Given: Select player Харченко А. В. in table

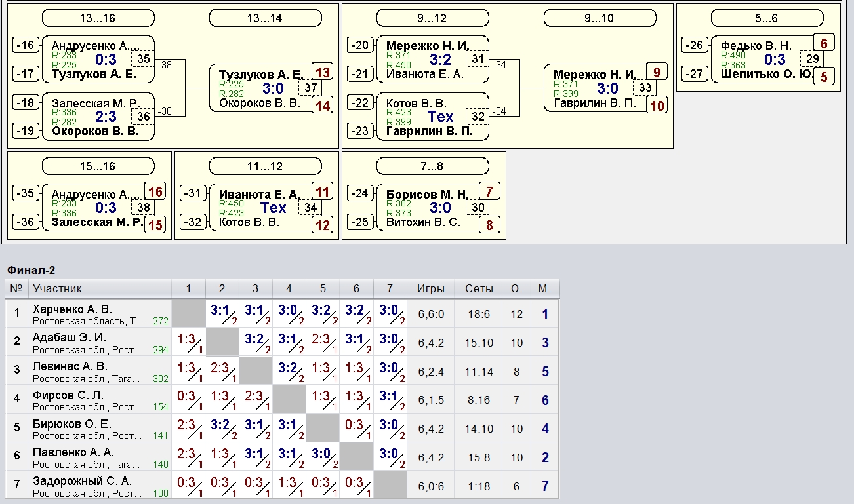Looking at the screenshot, I should 73,309.
